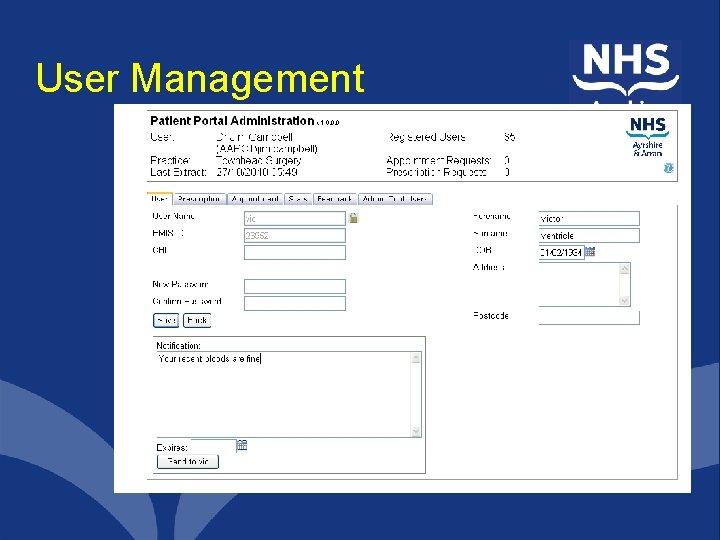
Task: Click the lock icon beside User Name
Action: click(x=354, y=218)
